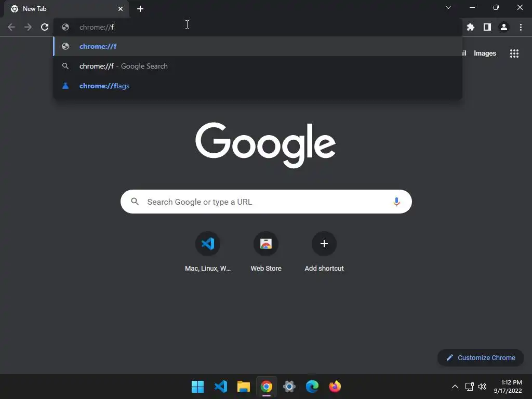
Task: Open the Web Store shortcut
Action: pyautogui.click(x=266, y=244)
